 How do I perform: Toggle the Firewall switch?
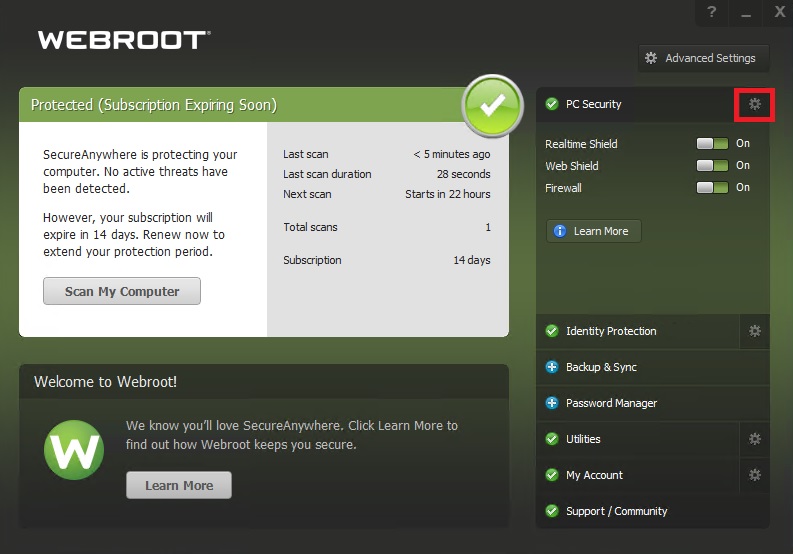[712, 188]
